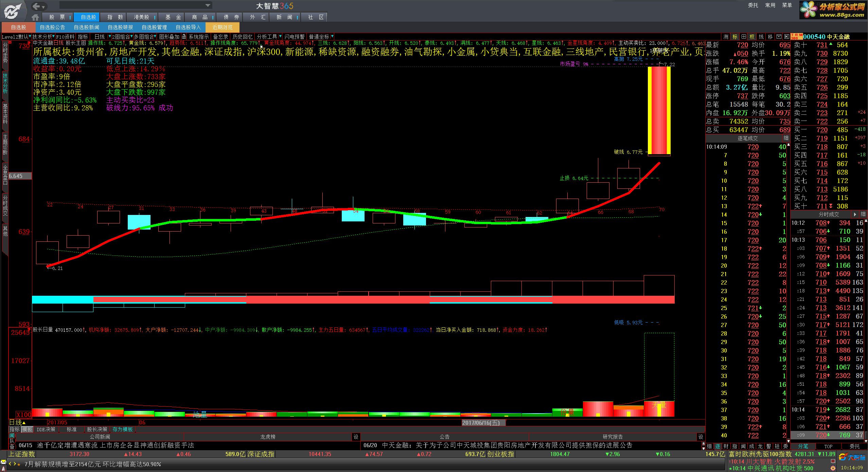868x472 pixels.
Task: Click the 警 alert tab icon
Action: [x=768, y=446]
